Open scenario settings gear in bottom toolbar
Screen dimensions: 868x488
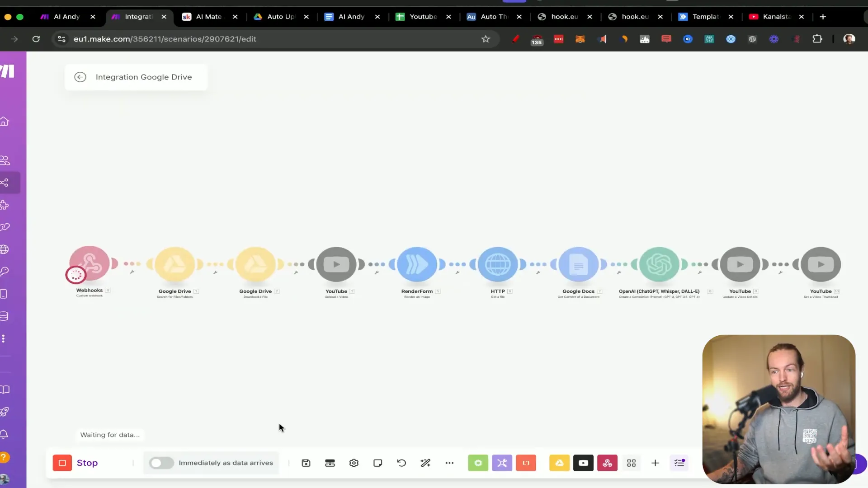354,463
